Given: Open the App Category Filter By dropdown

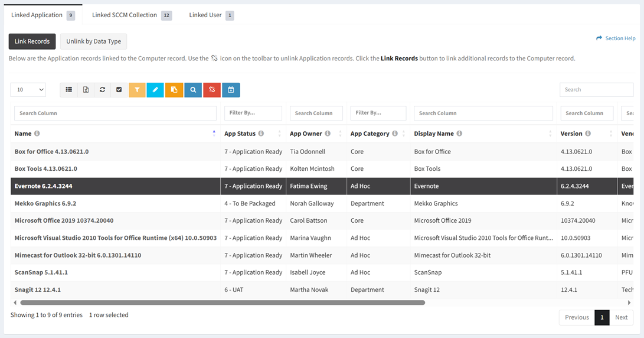Looking at the screenshot, I should point(378,113).
